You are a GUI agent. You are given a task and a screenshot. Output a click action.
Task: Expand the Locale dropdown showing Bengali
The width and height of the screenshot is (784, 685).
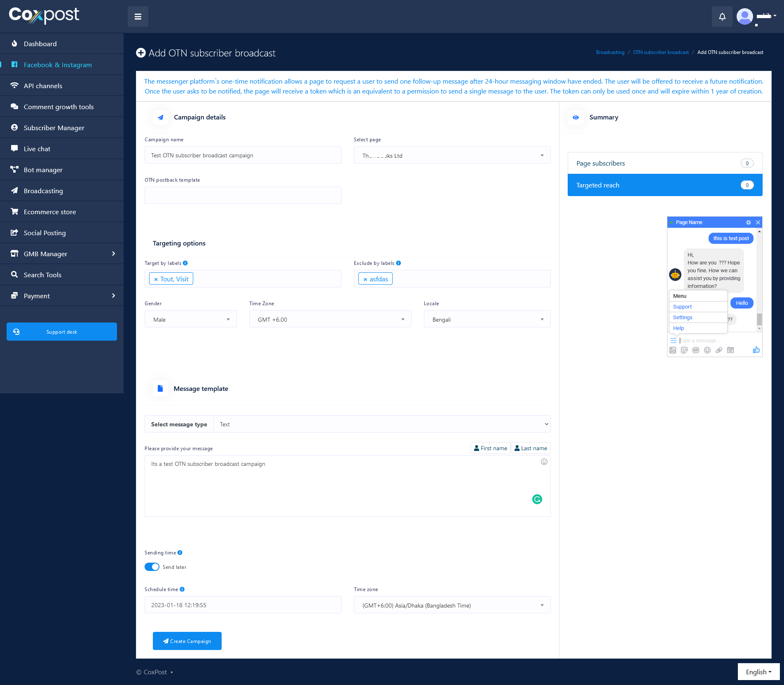[487, 319]
